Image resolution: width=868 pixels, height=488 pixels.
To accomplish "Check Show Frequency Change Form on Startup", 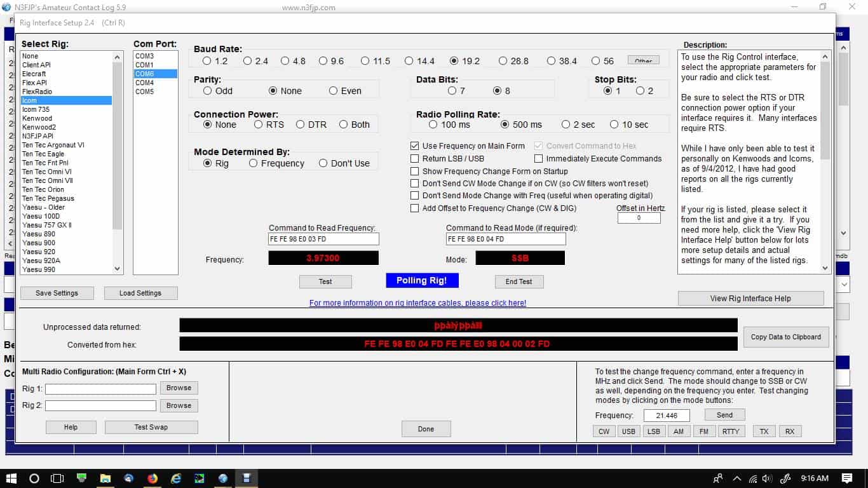I will pyautogui.click(x=415, y=172).
